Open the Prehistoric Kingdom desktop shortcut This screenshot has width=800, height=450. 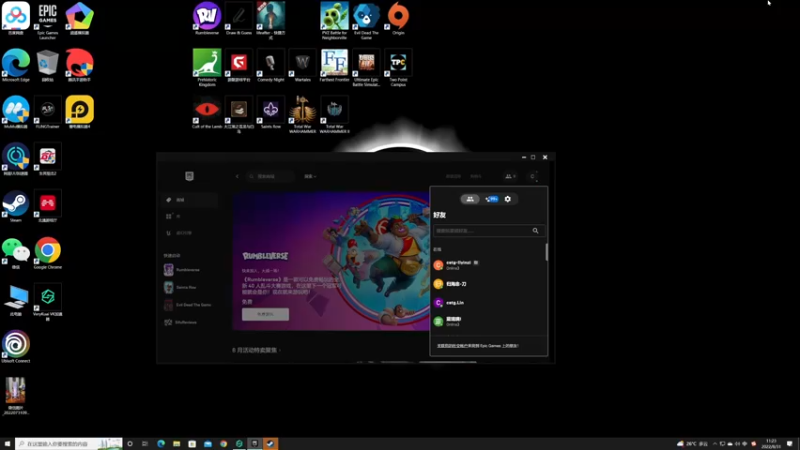click(x=207, y=67)
